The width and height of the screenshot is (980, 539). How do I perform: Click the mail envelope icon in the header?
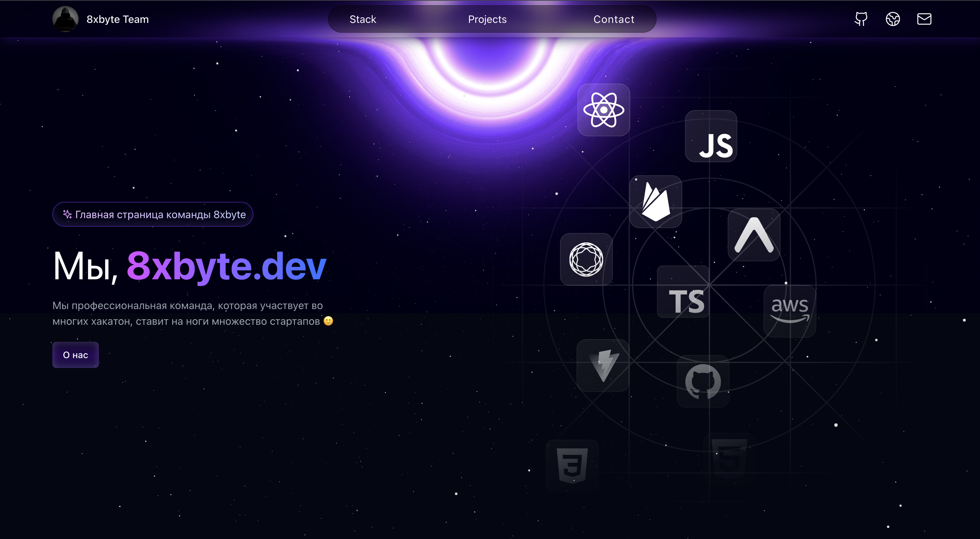(924, 19)
